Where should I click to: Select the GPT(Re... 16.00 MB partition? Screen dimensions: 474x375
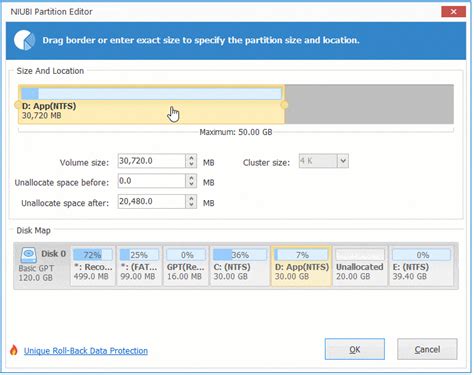coord(186,266)
